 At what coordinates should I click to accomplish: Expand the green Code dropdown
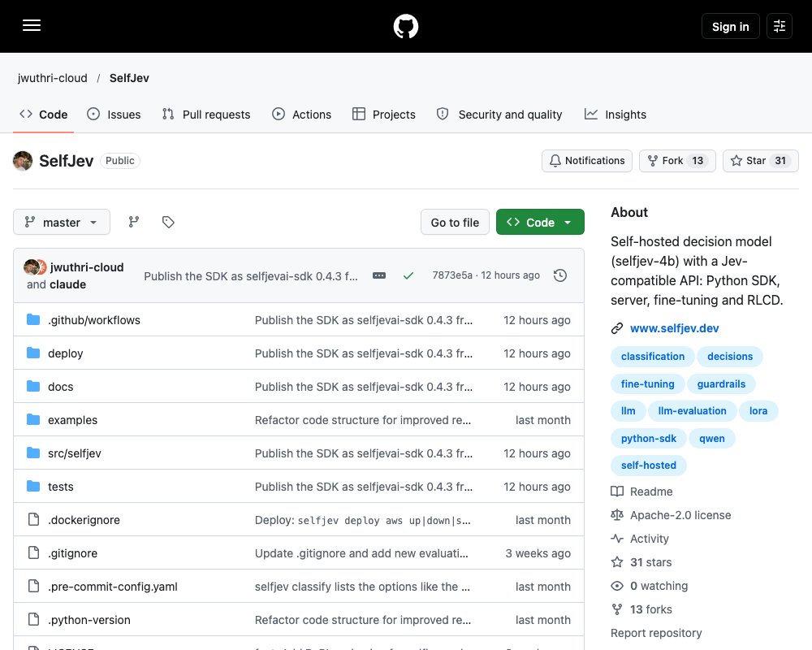pyautogui.click(x=540, y=223)
